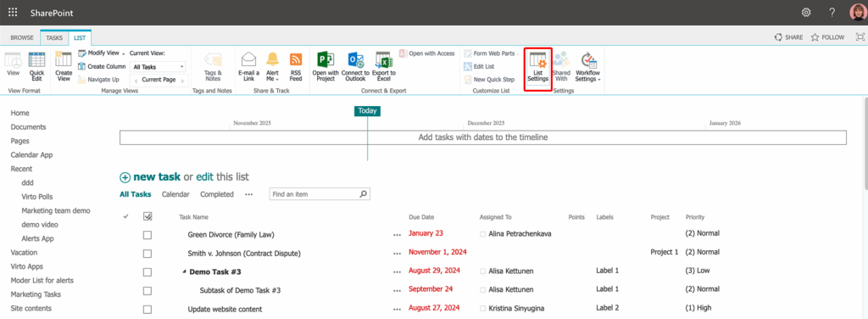Click the Today timeline marker

[368, 111]
